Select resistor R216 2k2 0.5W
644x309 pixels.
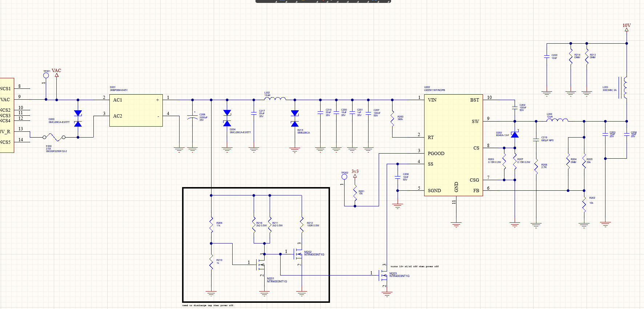[254, 225]
